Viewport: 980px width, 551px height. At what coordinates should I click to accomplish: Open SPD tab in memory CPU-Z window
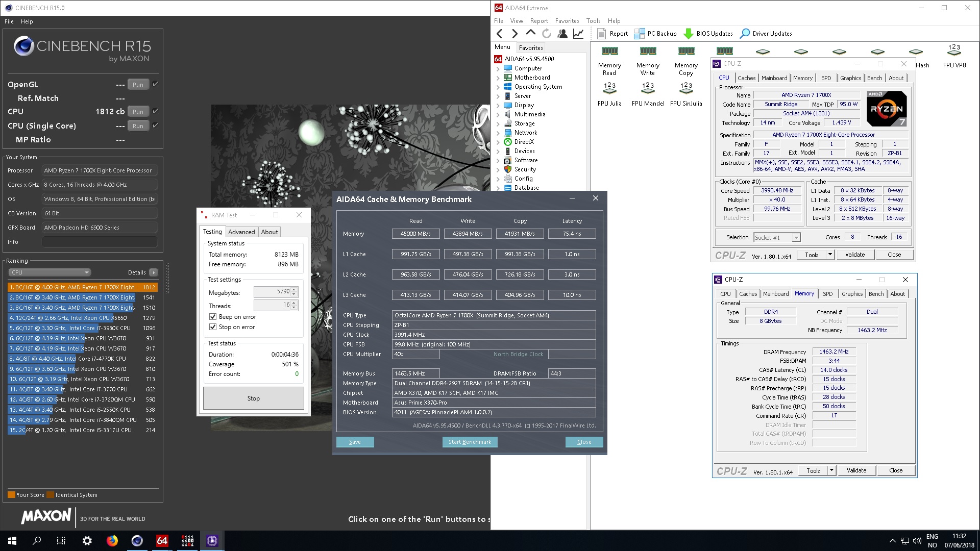tap(828, 294)
